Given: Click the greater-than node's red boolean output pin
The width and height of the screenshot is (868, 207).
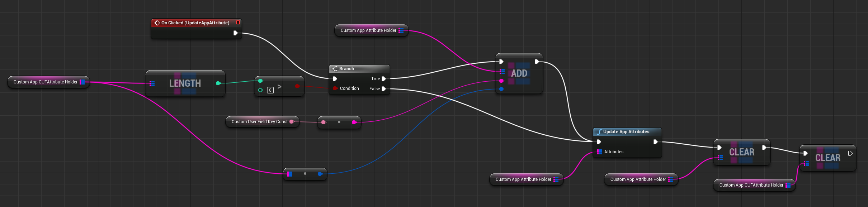Looking at the screenshot, I should click(297, 86).
